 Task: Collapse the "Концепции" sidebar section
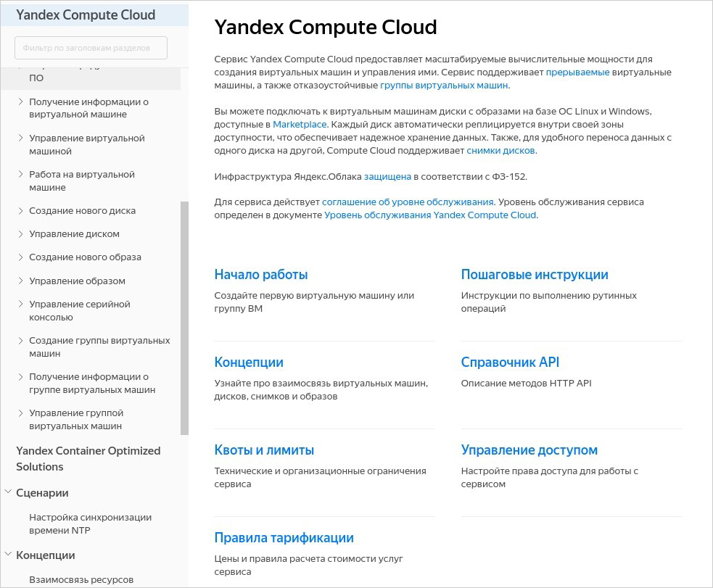pyautogui.click(x=46, y=555)
